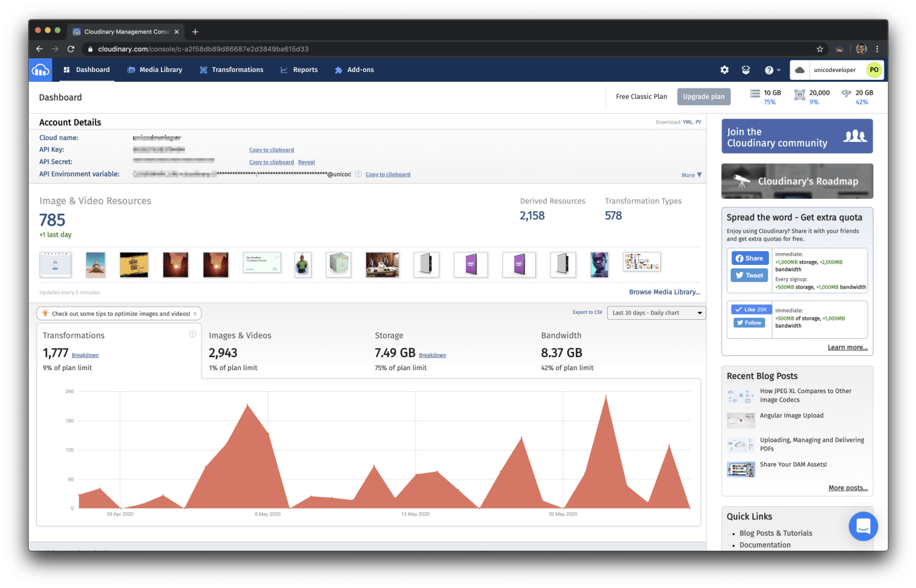This screenshot has height=588, width=916.
Task: Click the browser back arrow
Action: click(x=39, y=49)
